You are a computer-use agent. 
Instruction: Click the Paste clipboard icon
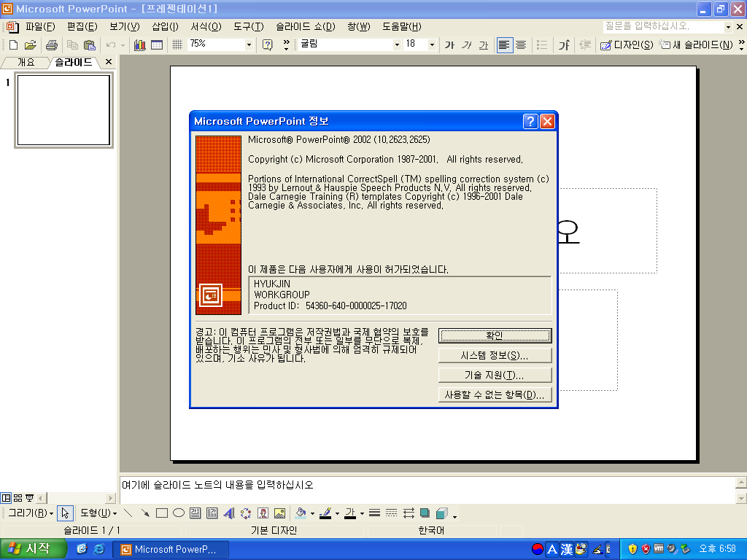click(x=90, y=45)
